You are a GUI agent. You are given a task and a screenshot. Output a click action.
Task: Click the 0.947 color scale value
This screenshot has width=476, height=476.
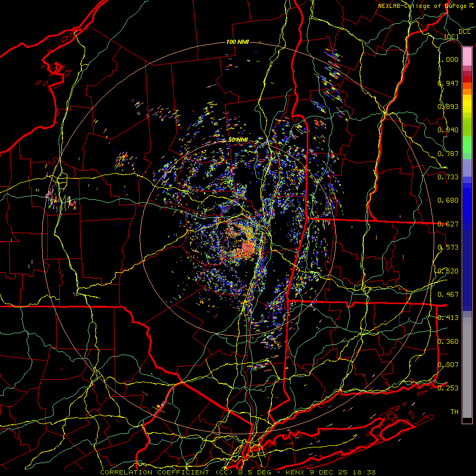coord(448,83)
